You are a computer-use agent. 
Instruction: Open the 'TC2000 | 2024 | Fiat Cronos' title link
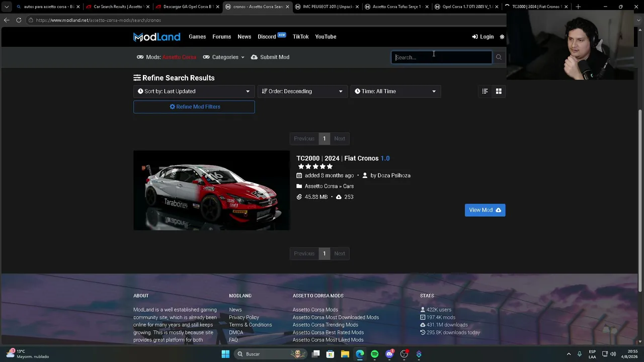tap(343, 158)
